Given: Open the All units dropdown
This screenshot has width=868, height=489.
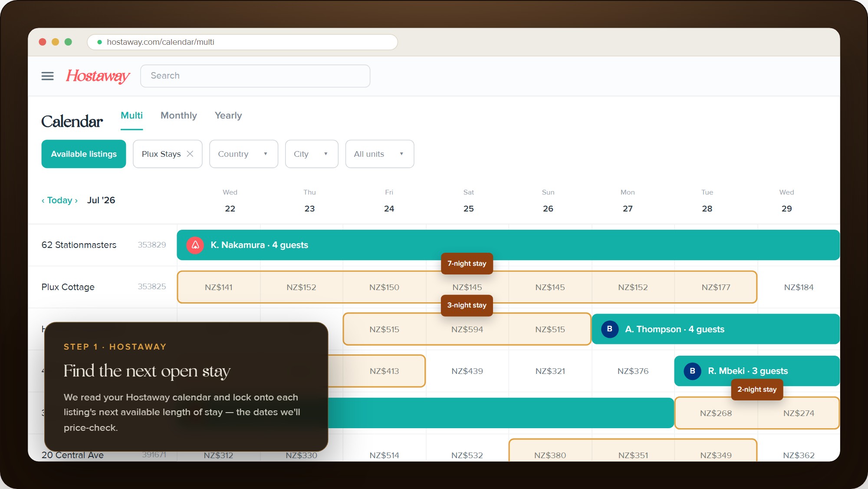Looking at the screenshot, I should pyautogui.click(x=380, y=154).
